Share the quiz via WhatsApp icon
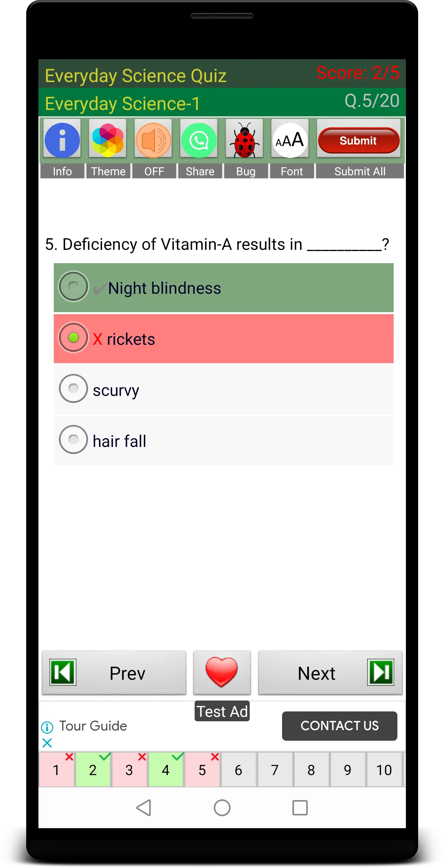Viewport: 444px width, 868px height. (199, 140)
